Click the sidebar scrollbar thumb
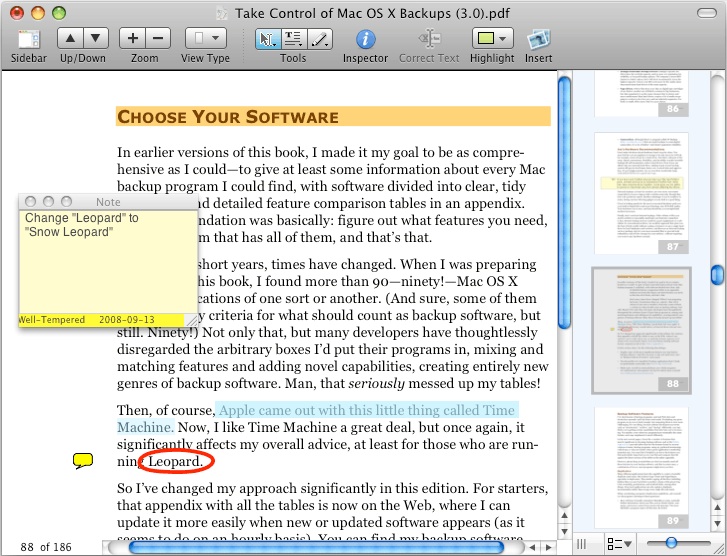The image size is (727, 556). pos(717,275)
